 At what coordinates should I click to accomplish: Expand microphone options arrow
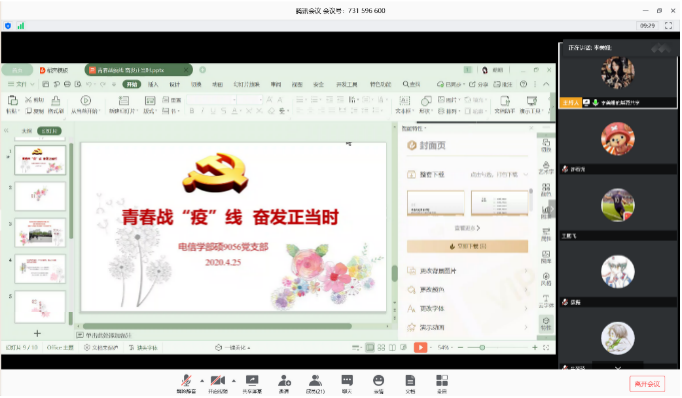[x=202, y=381]
